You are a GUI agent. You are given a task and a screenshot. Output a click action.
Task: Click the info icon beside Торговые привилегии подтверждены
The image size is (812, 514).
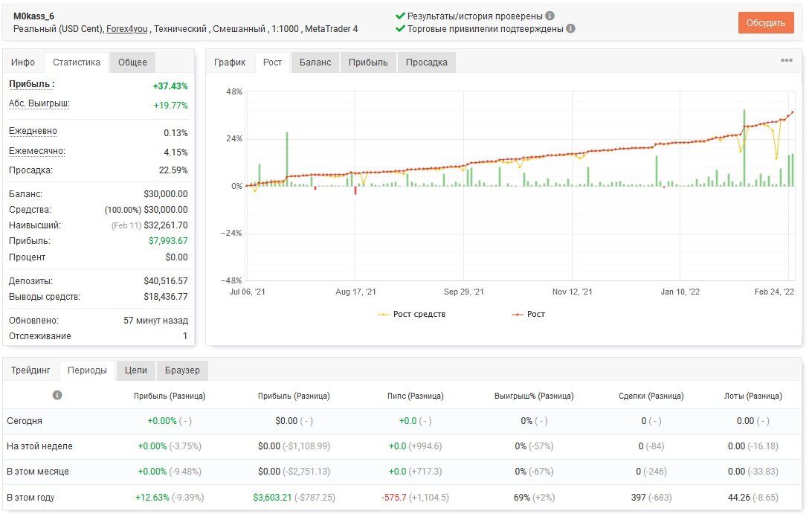click(570, 28)
